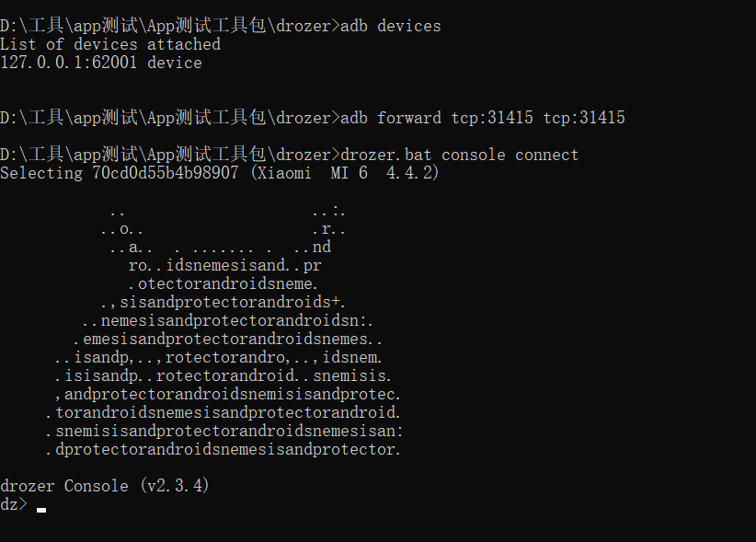Click the "adb devices" command text
Viewport: 756px width, 542px height.
[x=390, y=26]
